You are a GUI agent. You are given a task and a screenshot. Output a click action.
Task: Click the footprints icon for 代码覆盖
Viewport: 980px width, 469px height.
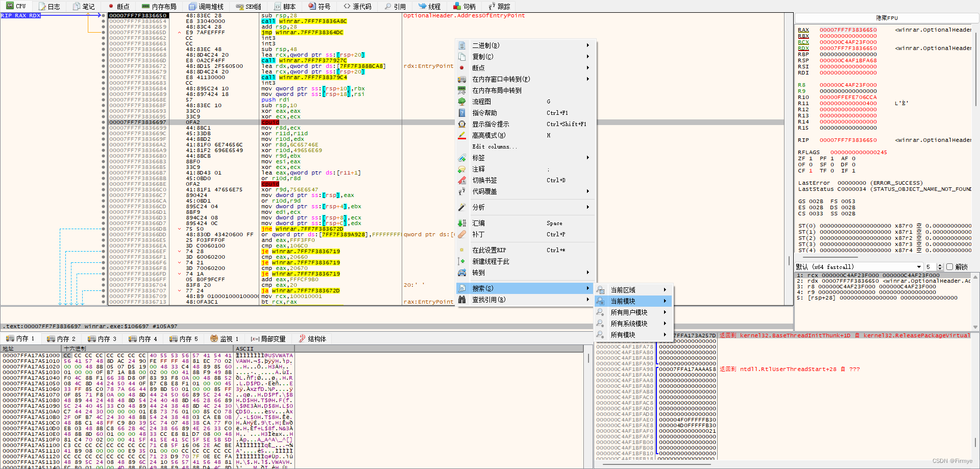click(x=462, y=191)
